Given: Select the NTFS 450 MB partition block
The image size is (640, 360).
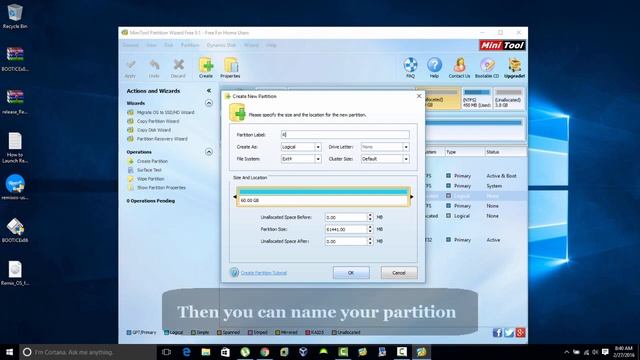Looking at the screenshot, I should click(477, 98).
